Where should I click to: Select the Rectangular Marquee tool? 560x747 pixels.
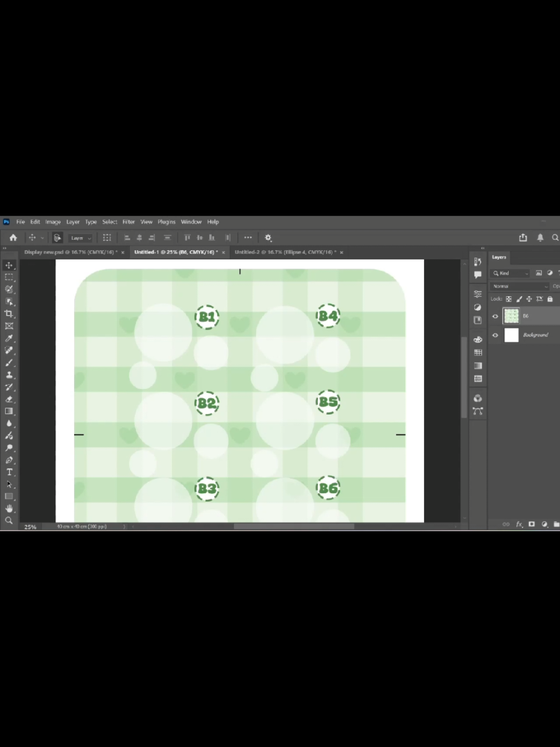(9, 278)
